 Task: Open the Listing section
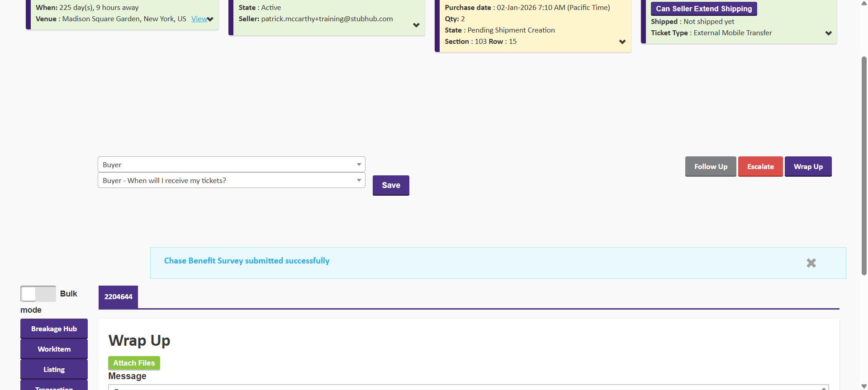pyautogui.click(x=54, y=369)
